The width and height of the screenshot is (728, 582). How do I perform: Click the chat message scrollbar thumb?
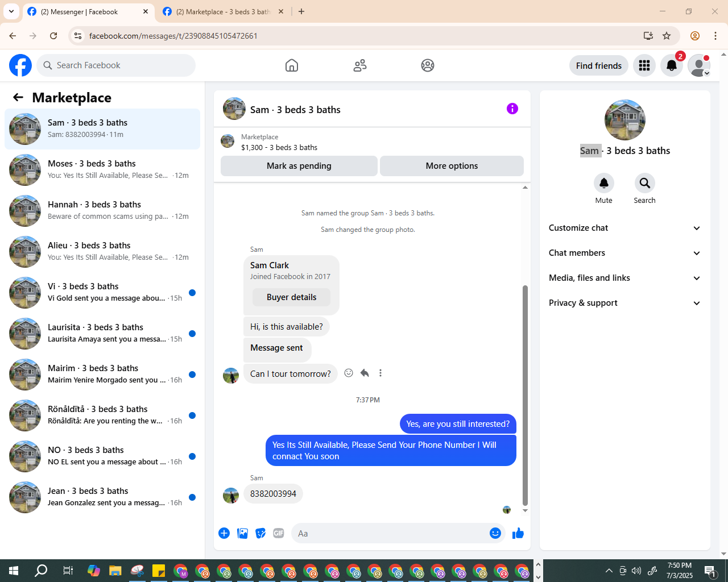[525, 395]
